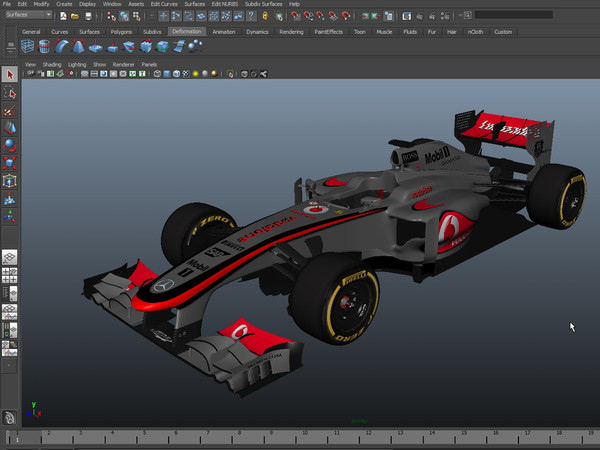Click the Maya logo quick layout button
Screen dimensions: 600x450
pyautogui.click(x=10, y=417)
